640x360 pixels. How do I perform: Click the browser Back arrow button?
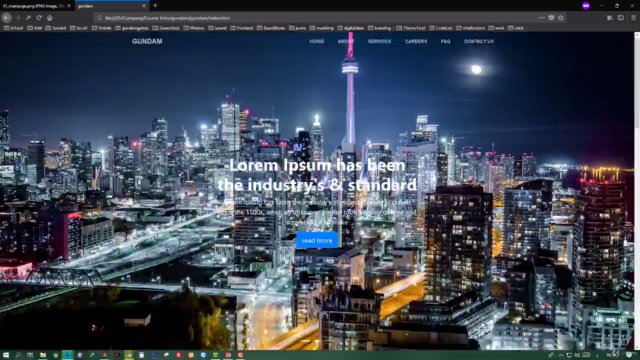(x=7, y=18)
